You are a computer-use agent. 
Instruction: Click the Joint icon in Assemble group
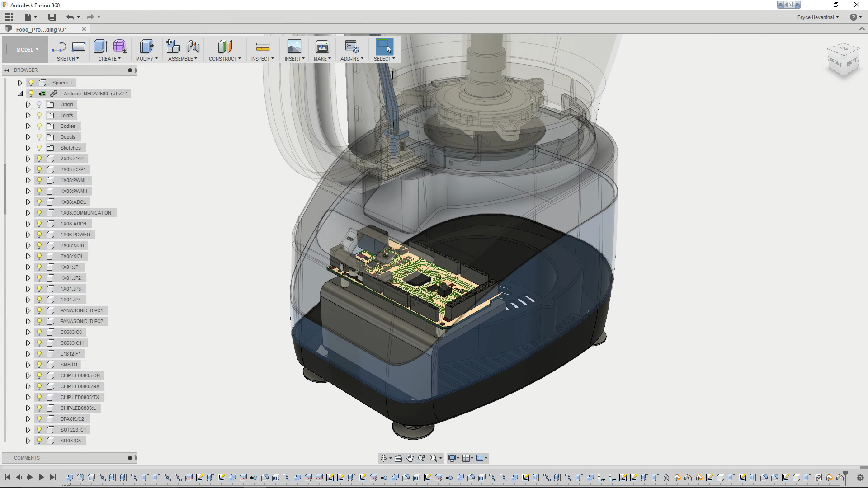[193, 47]
